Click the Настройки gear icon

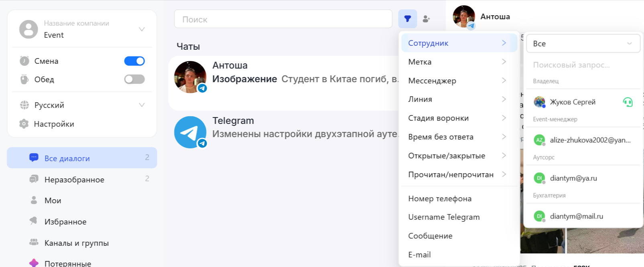click(x=24, y=124)
